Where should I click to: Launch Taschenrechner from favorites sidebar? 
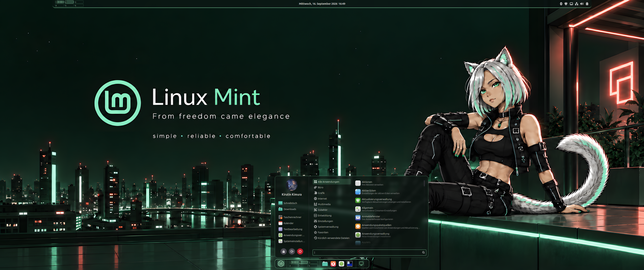click(292, 217)
